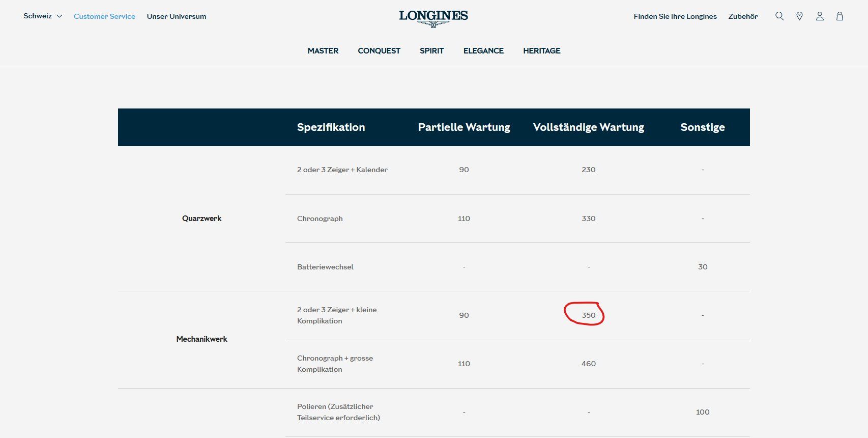Image resolution: width=868 pixels, height=438 pixels.
Task: Click partial price 90 in Kalender row
Action: tap(464, 170)
